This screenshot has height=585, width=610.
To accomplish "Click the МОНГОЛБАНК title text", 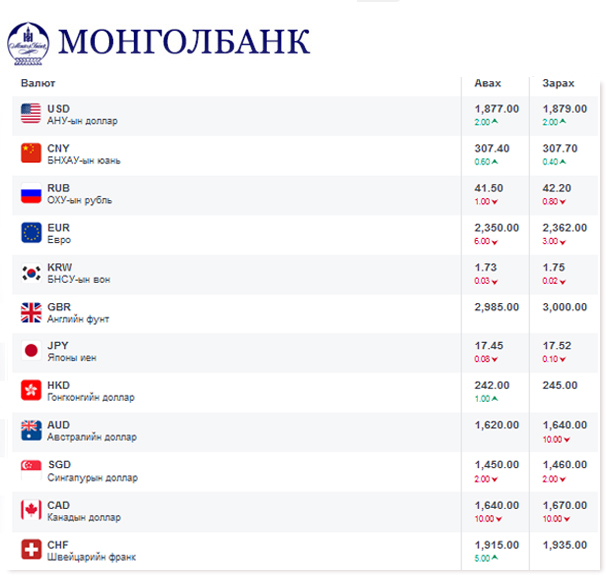I will [185, 39].
